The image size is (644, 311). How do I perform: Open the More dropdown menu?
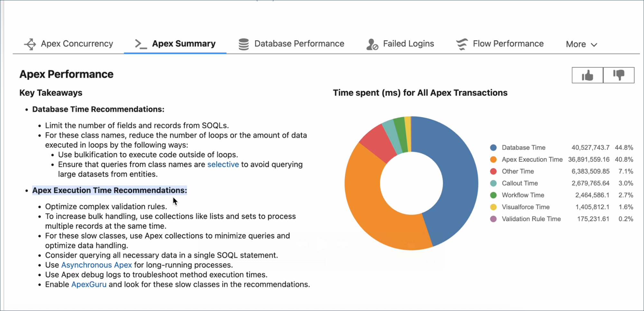pos(581,44)
